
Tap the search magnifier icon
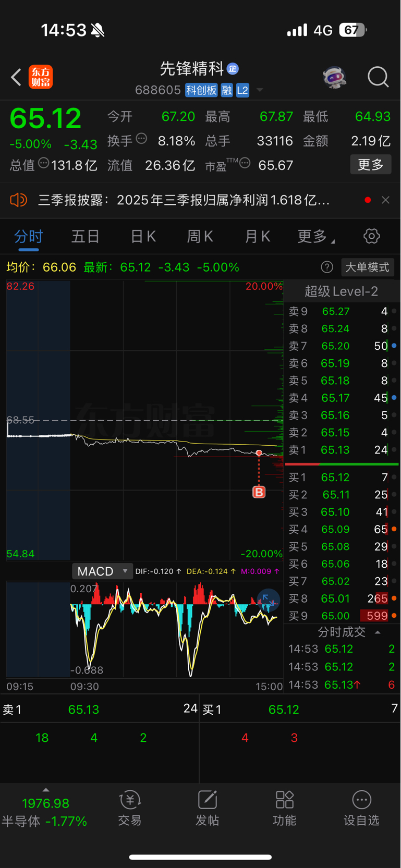point(378,77)
